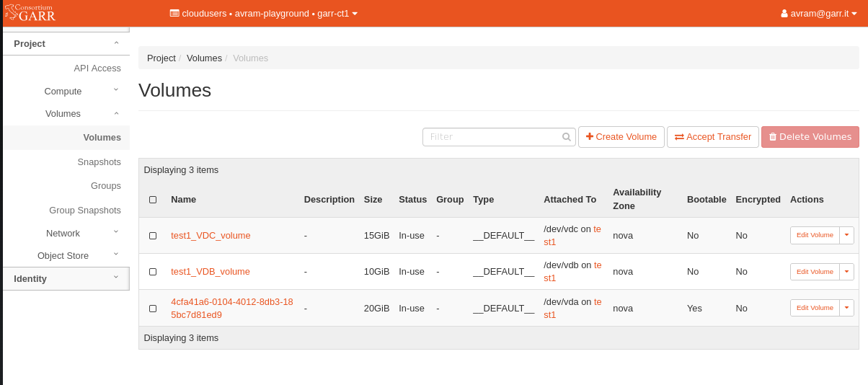Expand the Object Store sidebar group

coord(66,255)
